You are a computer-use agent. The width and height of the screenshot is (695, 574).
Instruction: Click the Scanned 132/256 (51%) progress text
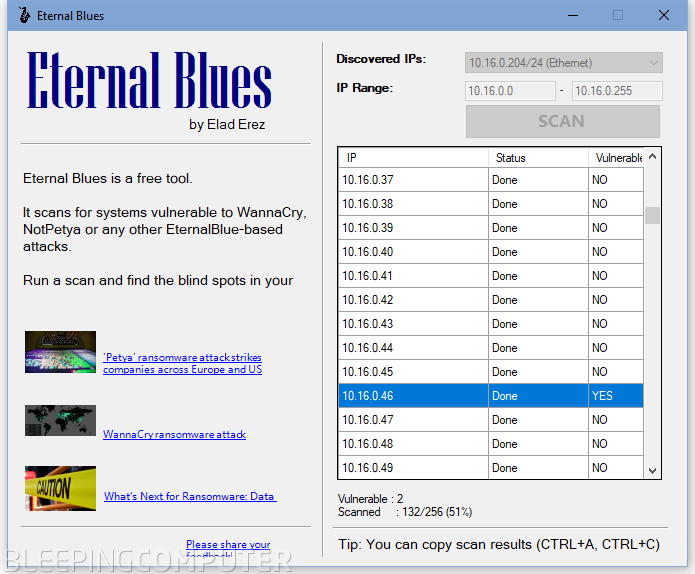coord(405,512)
